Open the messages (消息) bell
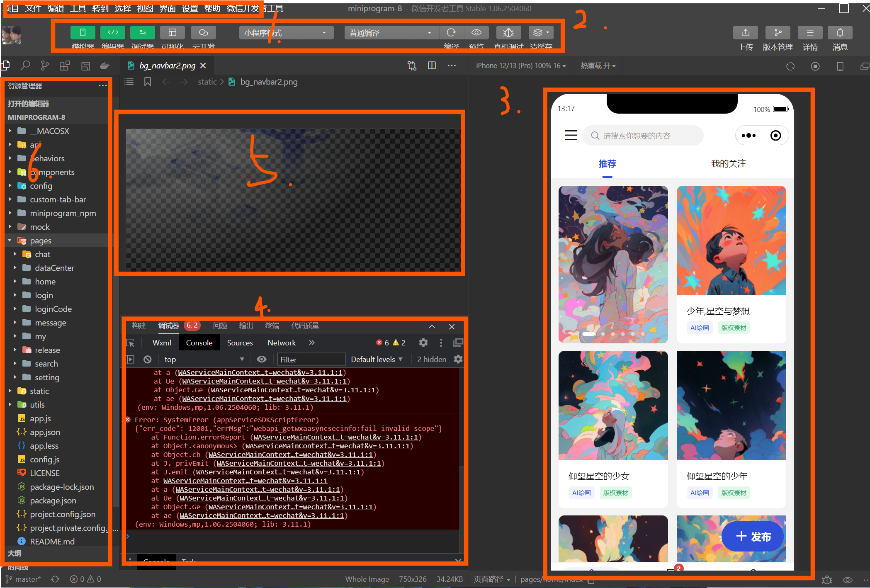The image size is (870, 588). click(x=840, y=32)
